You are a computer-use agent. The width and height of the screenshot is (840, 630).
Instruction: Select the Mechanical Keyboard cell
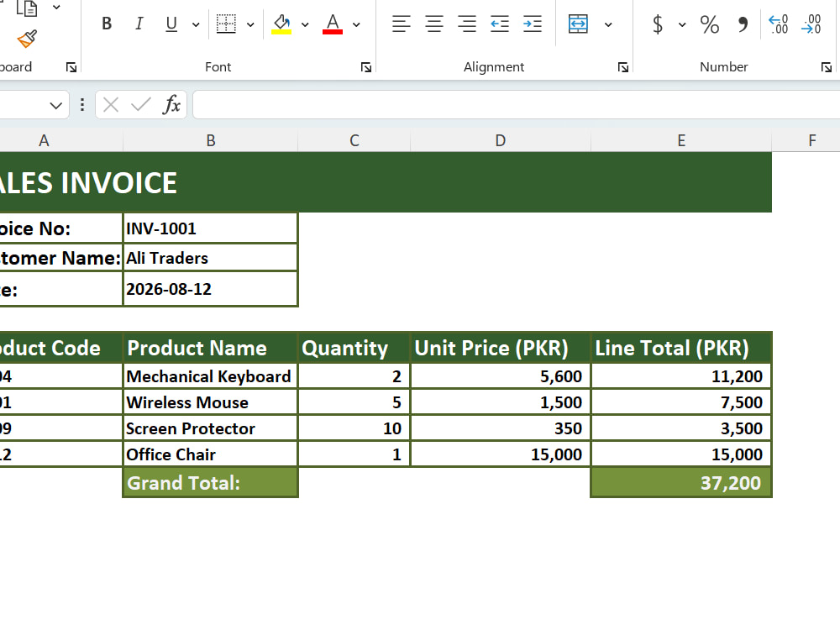click(x=211, y=376)
